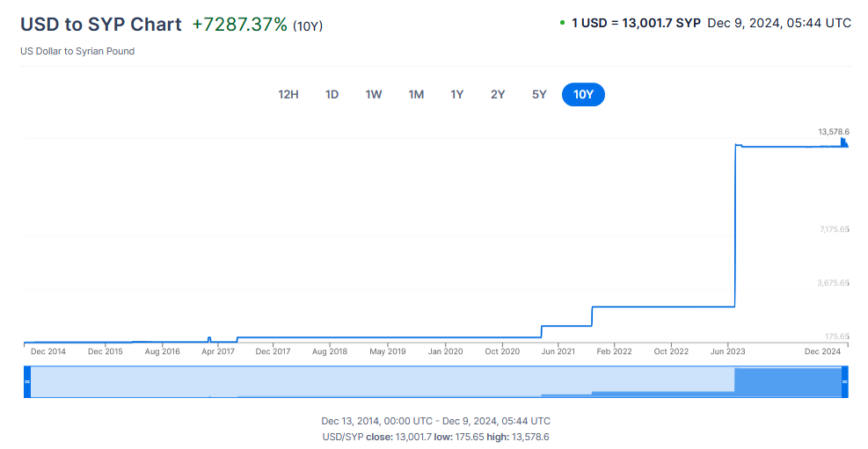Click the Jun 2023 axis label

(x=728, y=351)
